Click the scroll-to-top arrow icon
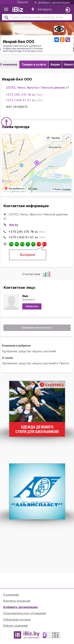The height and width of the screenshot is (644, 74). coord(7,122)
